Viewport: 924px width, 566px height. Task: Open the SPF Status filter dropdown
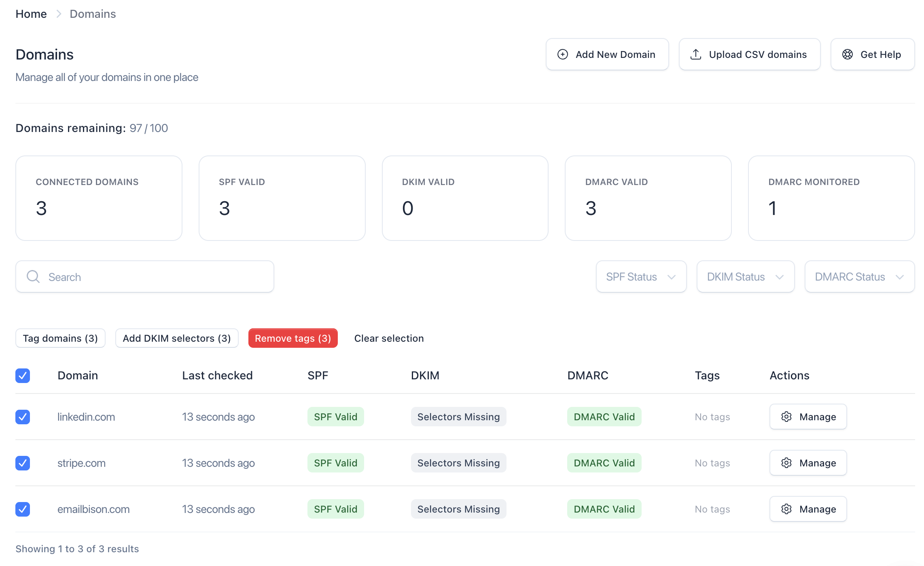[x=641, y=277]
